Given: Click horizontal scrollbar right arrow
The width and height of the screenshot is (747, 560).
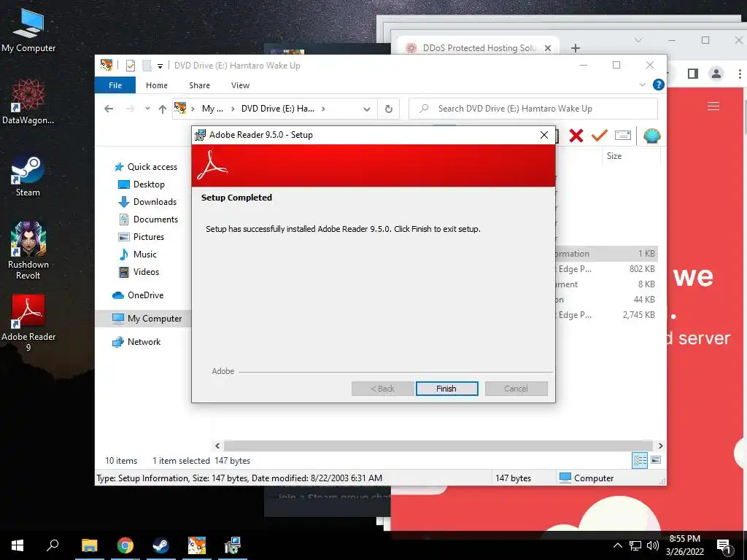Looking at the screenshot, I should point(660,446).
